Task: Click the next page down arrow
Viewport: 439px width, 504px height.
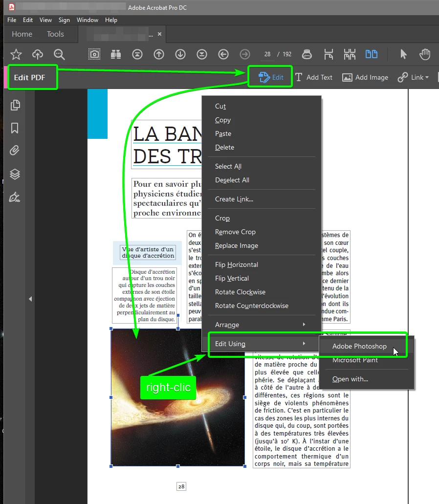Action: click(x=180, y=54)
